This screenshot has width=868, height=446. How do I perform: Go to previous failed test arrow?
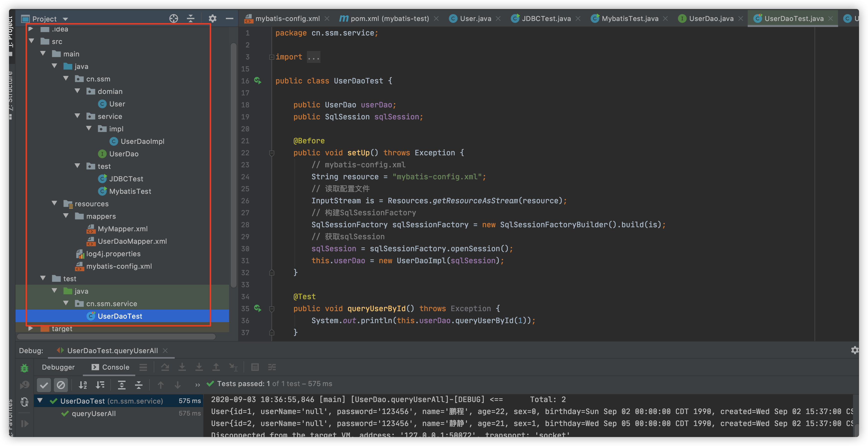pyautogui.click(x=161, y=385)
